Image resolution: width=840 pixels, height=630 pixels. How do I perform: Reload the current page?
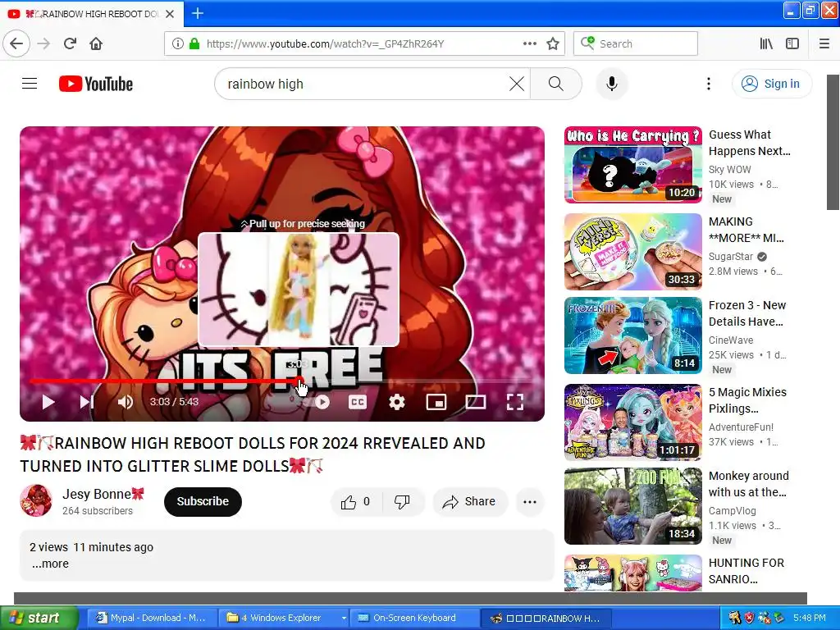pos(70,43)
